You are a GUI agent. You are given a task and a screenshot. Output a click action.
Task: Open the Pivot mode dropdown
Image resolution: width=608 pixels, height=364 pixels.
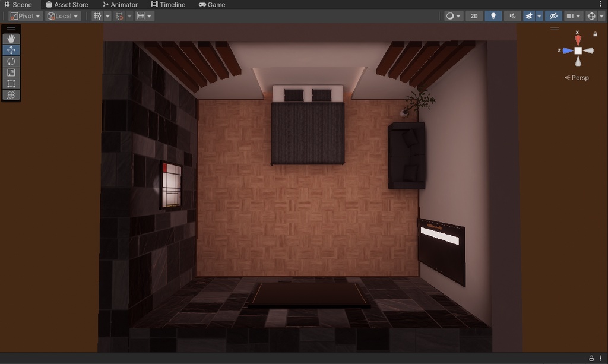pyautogui.click(x=24, y=15)
